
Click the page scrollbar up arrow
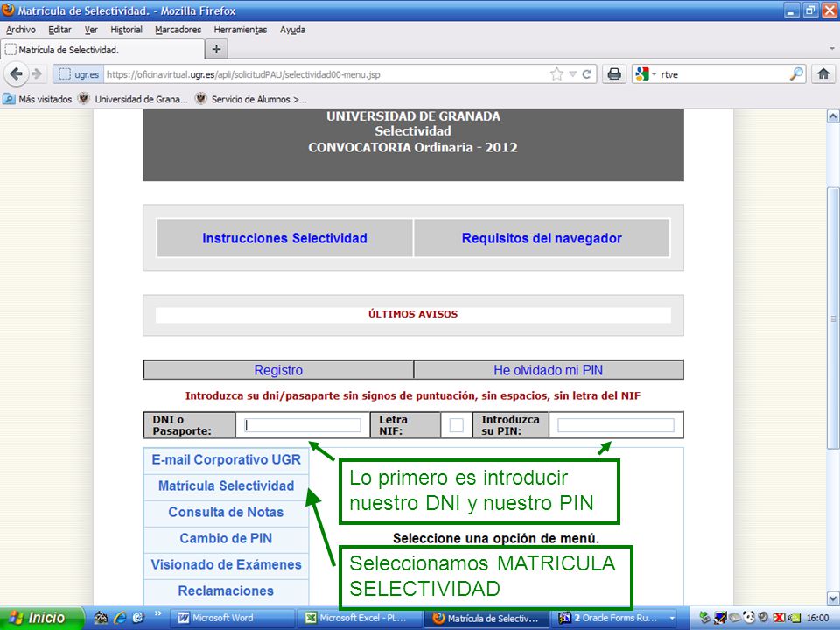point(833,115)
